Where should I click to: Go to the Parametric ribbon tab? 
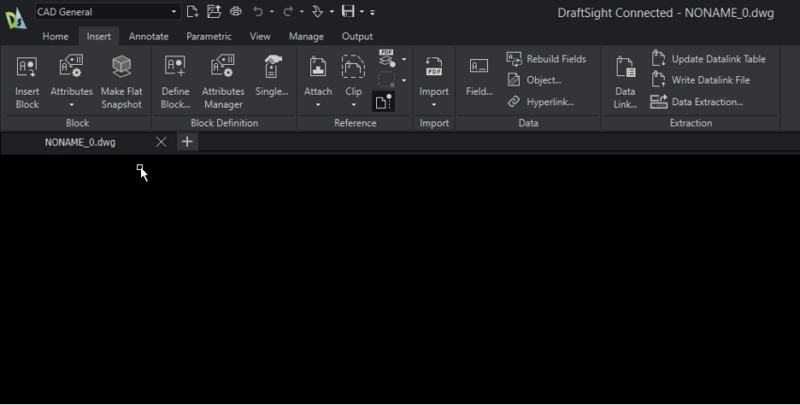[x=209, y=36]
